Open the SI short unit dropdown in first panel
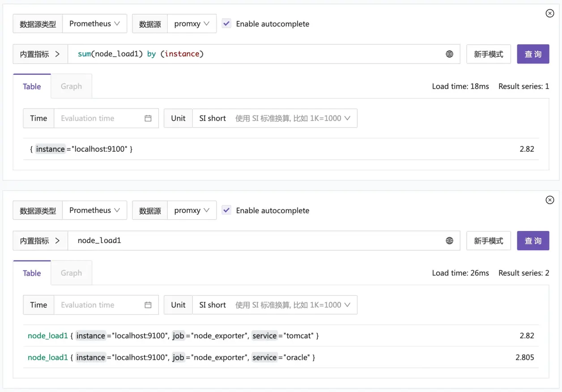Viewport: 562px width, 392px height. (275, 118)
